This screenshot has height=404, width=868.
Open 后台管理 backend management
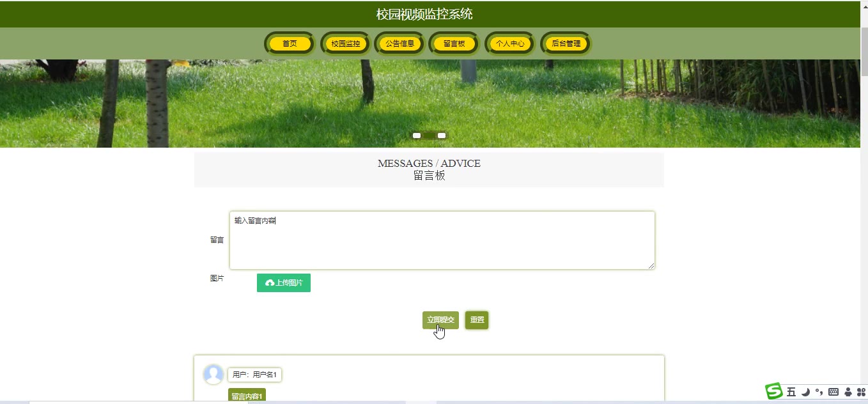click(566, 43)
